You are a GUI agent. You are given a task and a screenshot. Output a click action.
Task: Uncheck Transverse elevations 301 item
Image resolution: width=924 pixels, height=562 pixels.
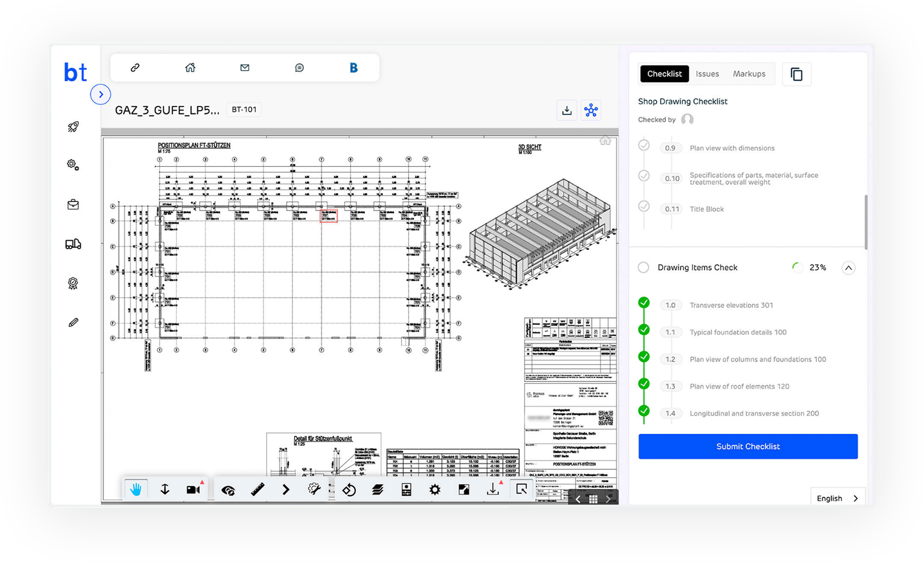click(644, 303)
